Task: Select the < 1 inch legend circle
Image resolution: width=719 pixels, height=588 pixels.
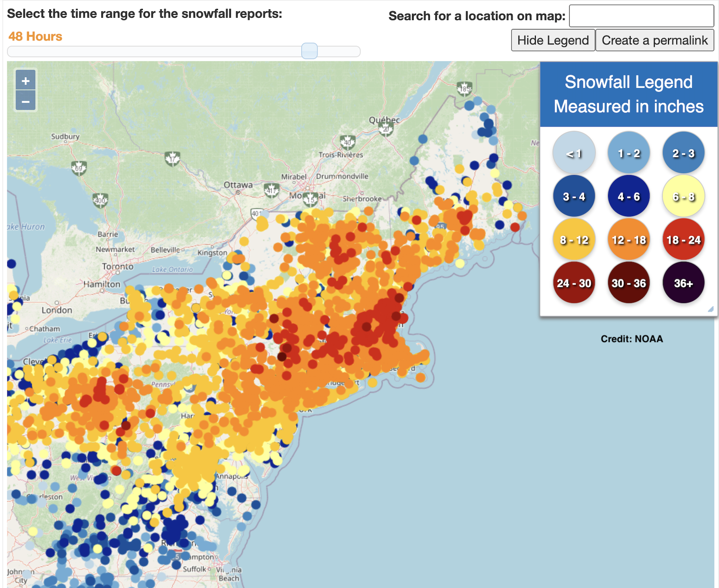Action: click(x=574, y=152)
